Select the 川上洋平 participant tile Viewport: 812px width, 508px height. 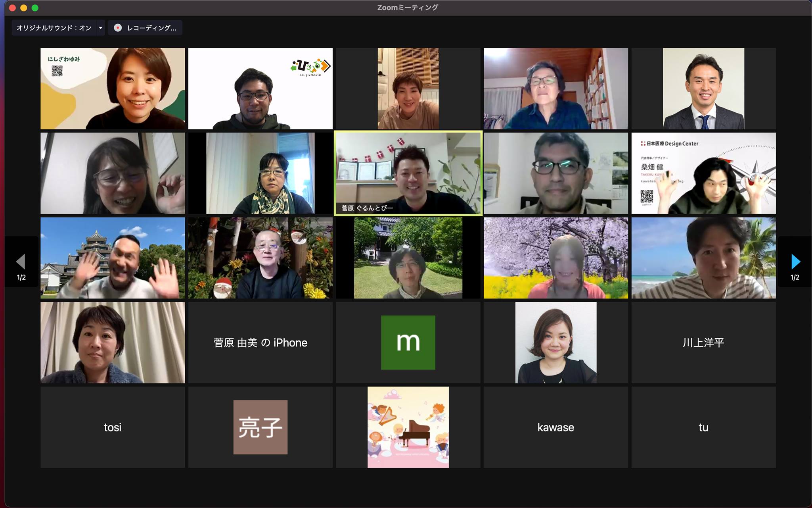click(703, 343)
